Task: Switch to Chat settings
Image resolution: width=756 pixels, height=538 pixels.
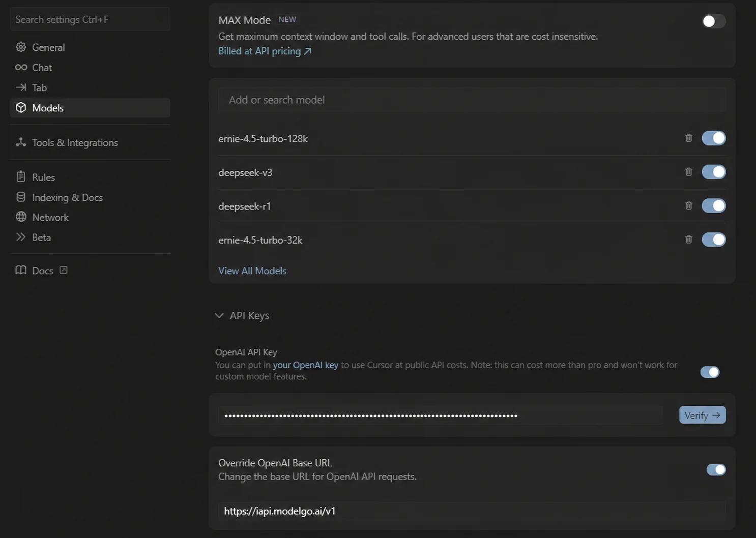Action: point(90,67)
